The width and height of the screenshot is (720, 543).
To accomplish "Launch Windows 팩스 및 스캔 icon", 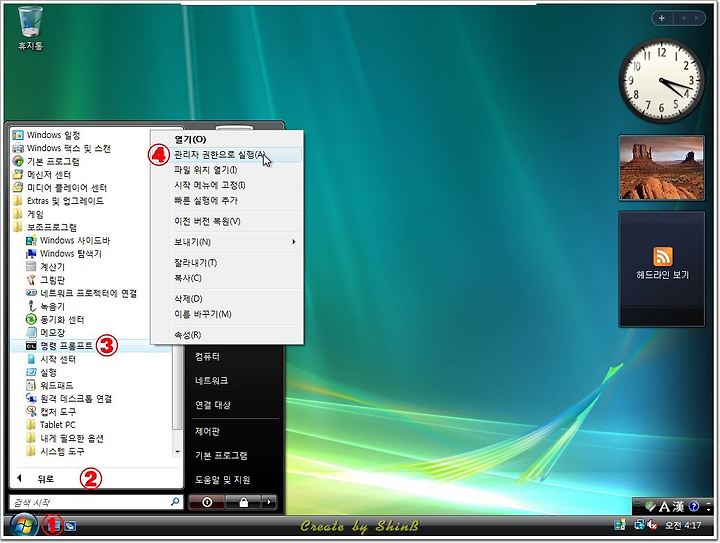I will (17, 148).
